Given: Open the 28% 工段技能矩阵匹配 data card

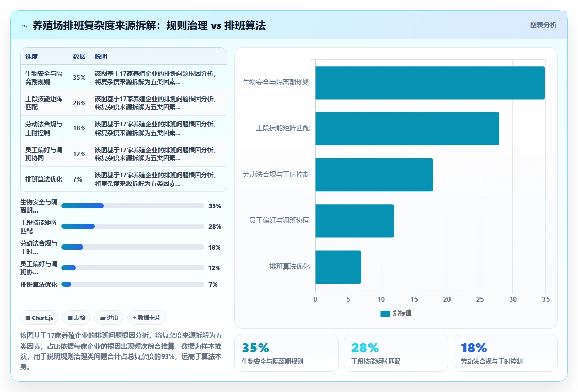Looking at the screenshot, I should (x=396, y=353).
